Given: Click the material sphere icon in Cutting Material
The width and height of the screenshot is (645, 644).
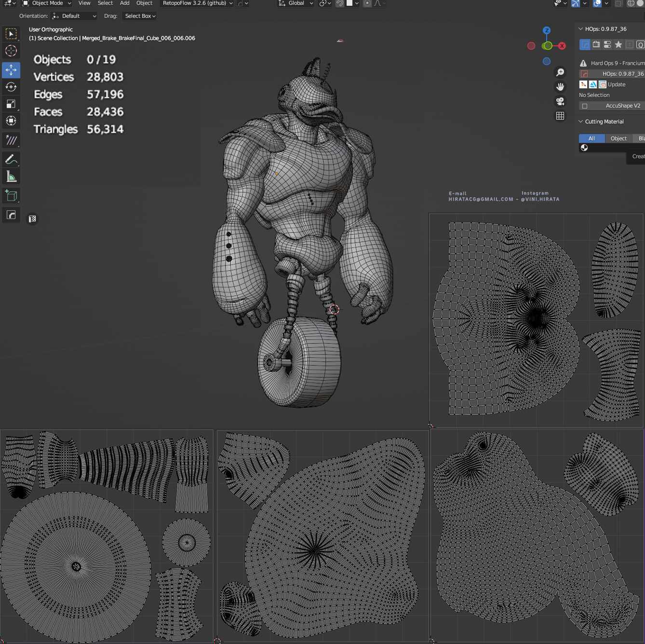Looking at the screenshot, I should [x=584, y=148].
